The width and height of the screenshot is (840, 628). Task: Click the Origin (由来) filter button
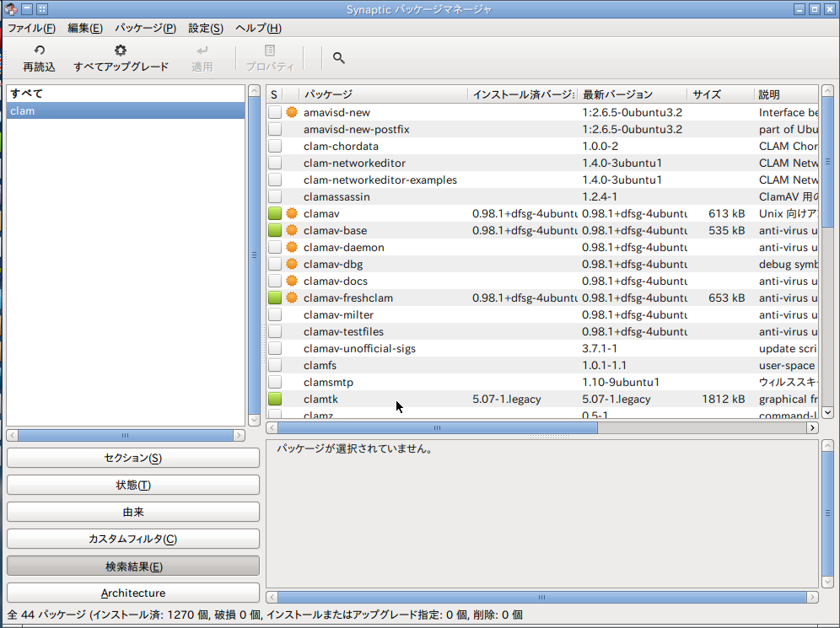133,512
